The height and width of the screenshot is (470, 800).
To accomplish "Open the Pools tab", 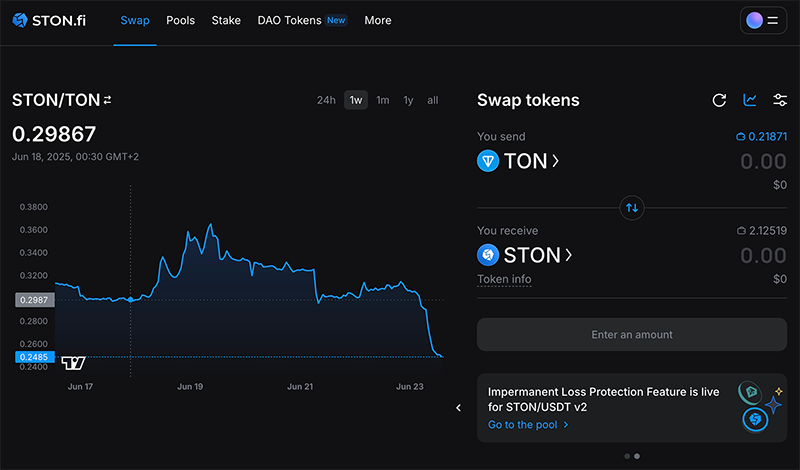I will pyautogui.click(x=180, y=20).
